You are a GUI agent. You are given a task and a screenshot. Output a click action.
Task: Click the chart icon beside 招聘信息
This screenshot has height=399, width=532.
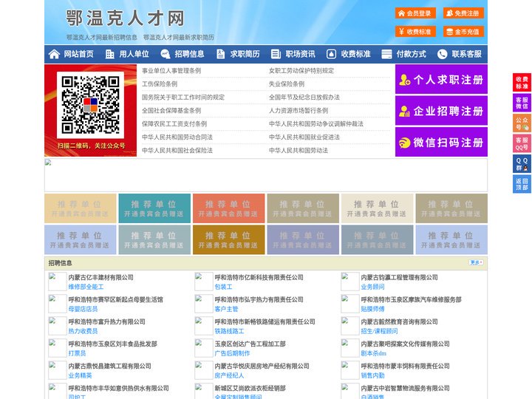pyautogui.click(x=165, y=54)
